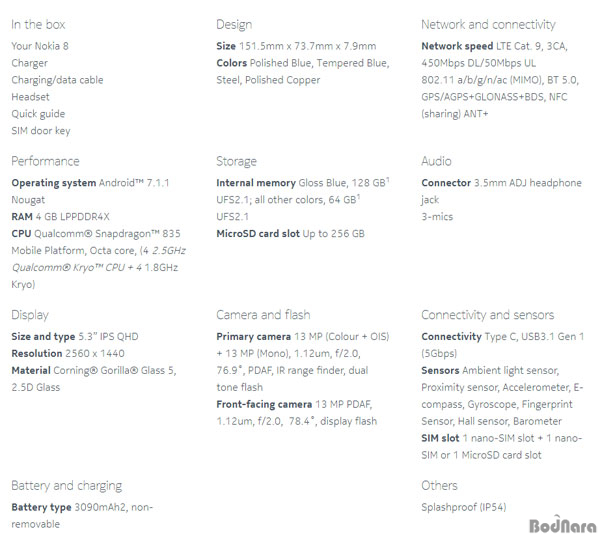Click the 'Splashproof (IP54)' text
600x536 pixels.
[463, 507]
